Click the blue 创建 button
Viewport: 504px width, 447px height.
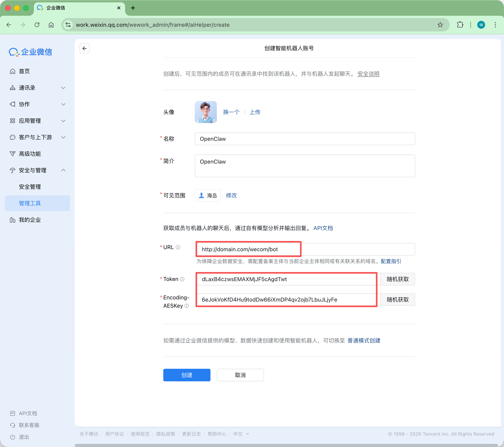(x=187, y=375)
